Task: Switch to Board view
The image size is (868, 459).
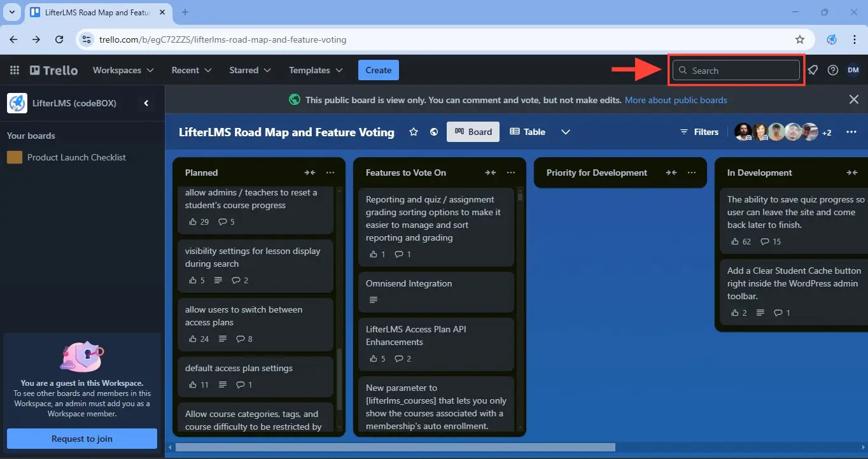Action: (x=473, y=132)
